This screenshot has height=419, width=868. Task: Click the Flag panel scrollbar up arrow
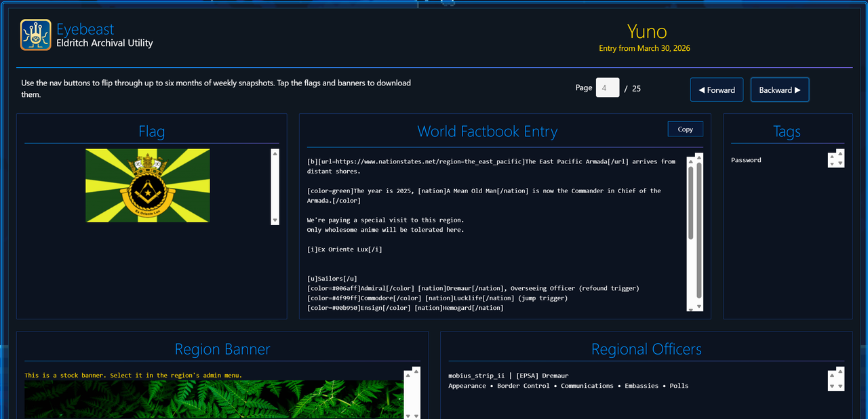[275, 154]
